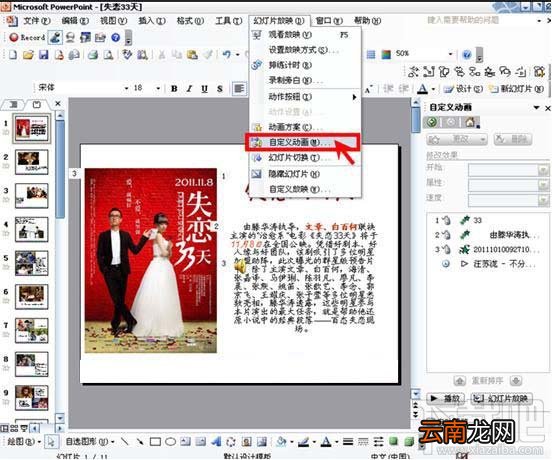The height and width of the screenshot is (460, 552).
Task: Click the Line Color pen icon in drawing toolbar
Action: click(x=303, y=441)
